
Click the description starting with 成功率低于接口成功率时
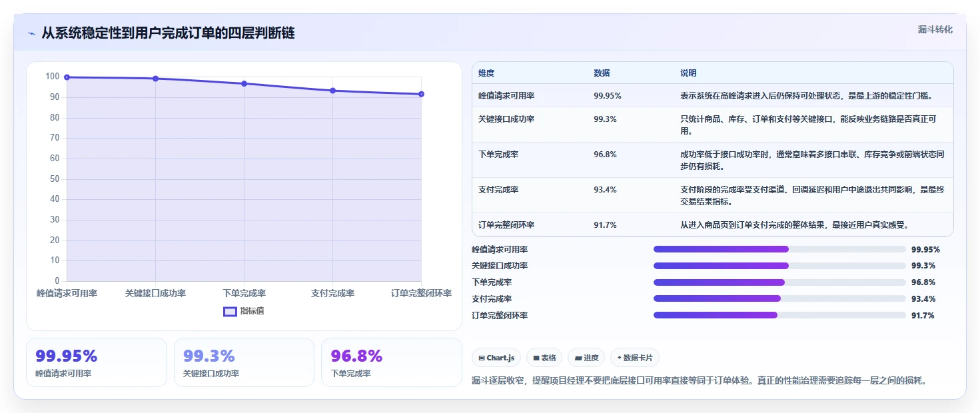tap(812, 160)
